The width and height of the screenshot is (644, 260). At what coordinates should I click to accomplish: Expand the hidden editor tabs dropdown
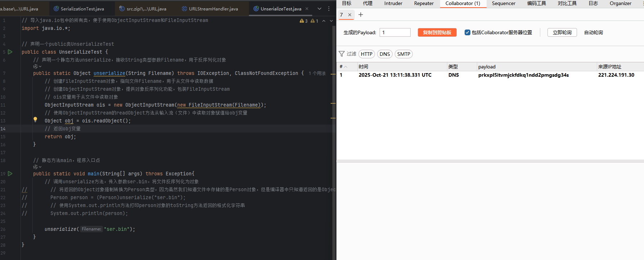319,9
